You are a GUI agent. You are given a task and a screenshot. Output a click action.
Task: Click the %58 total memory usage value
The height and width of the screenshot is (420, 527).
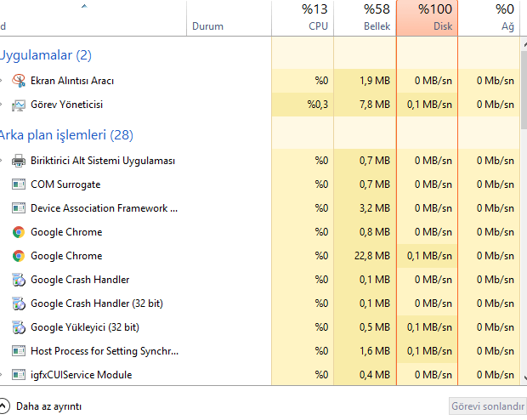tap(377, 9)
